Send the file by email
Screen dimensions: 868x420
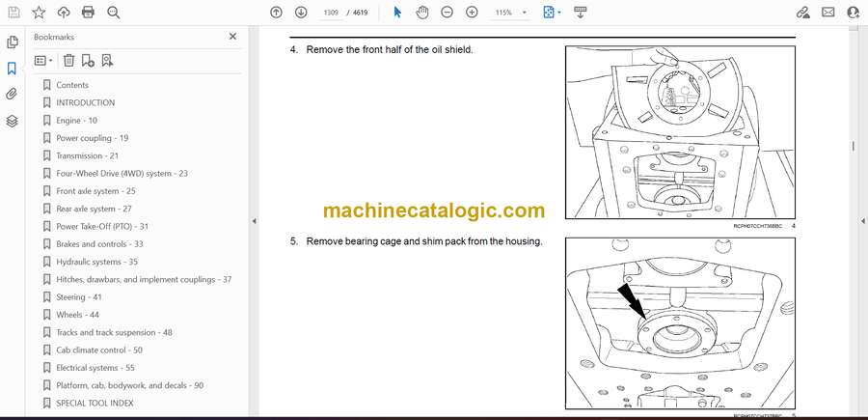(828, 13)
